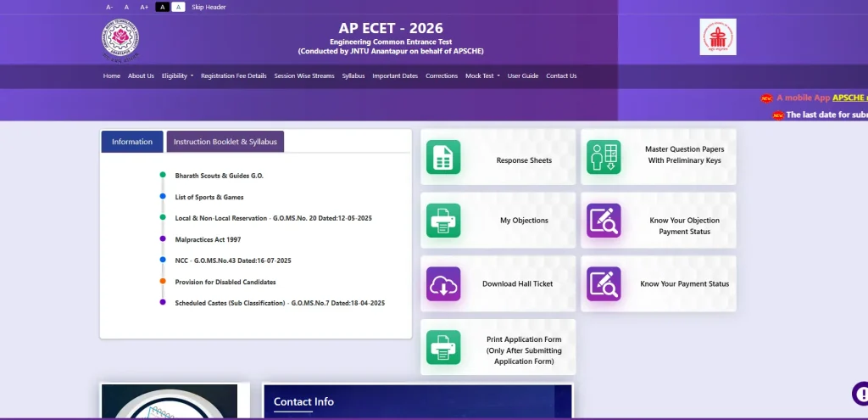Click Print Application Form card text
Viewport: 868px width, 420px height.
tap(524, 350)
